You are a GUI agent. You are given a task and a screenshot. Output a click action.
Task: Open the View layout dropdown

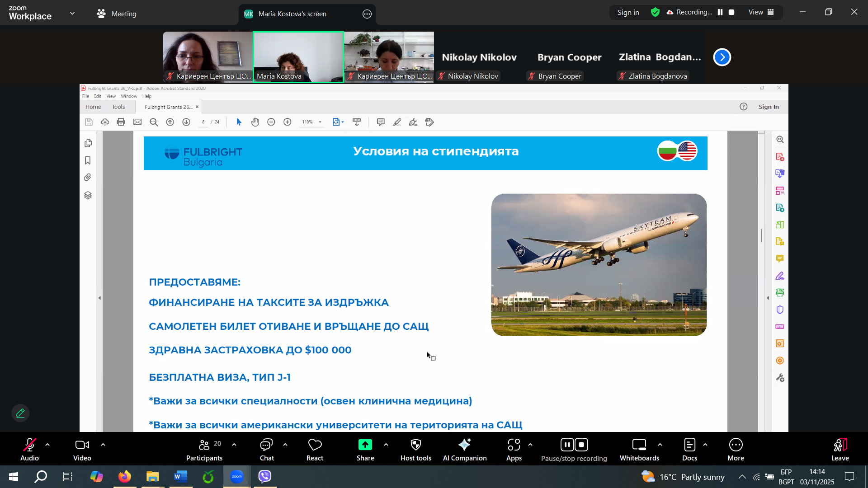click(x=761, y=12)
